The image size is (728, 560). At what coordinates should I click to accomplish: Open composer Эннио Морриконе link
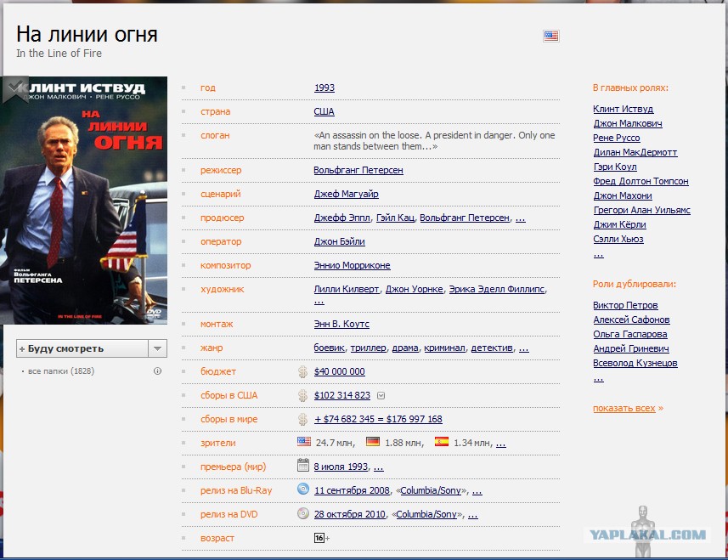[x=352, y=265]
